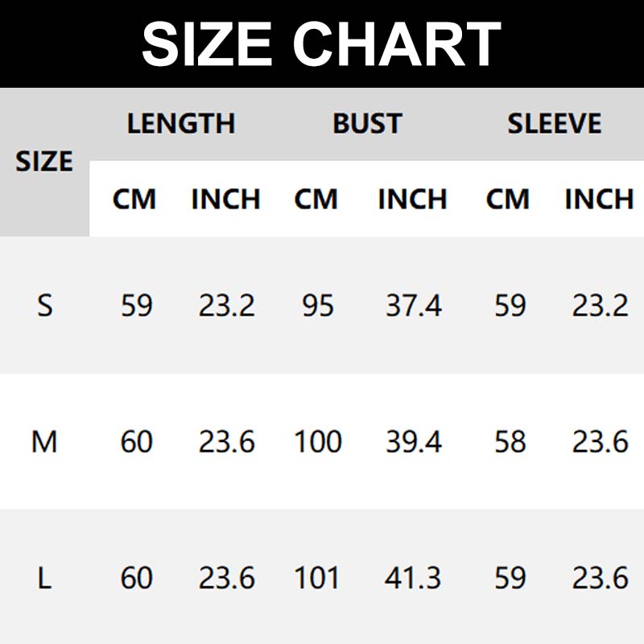Screen dimensions: 644x644
Task: Select the L size row label
Action: click(x=45, y=578)
